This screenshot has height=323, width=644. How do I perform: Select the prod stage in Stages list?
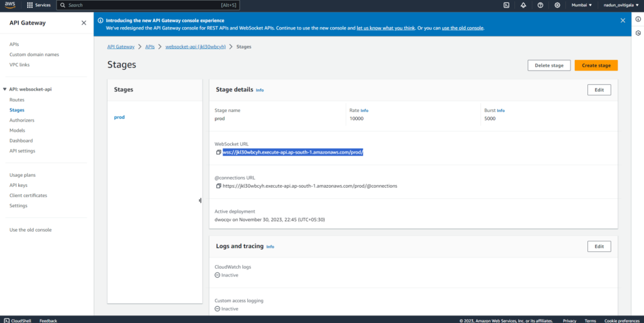[x=119, y=117]
